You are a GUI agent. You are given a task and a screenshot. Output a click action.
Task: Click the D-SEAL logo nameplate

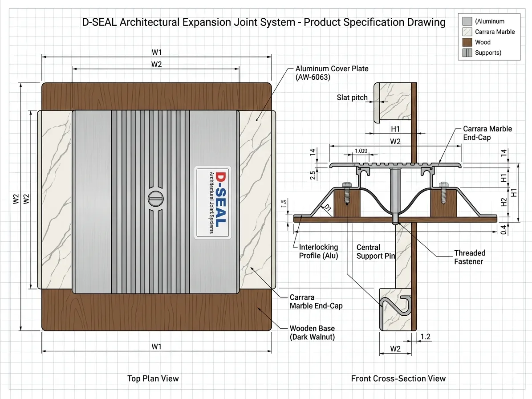point(213,203)
